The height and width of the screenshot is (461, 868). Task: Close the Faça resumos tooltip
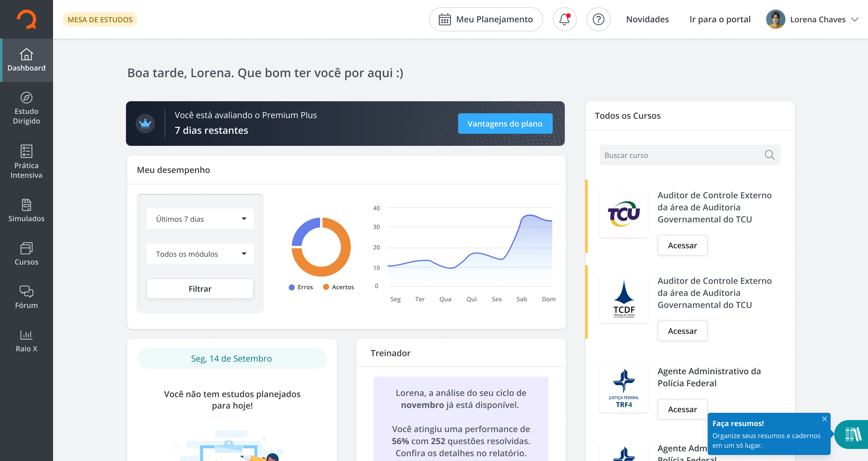[824, 419]
